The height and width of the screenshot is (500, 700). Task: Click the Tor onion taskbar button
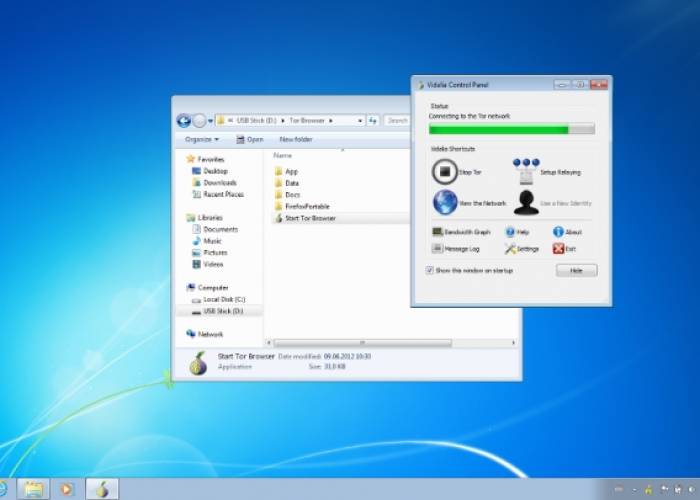tap(102, 489)
